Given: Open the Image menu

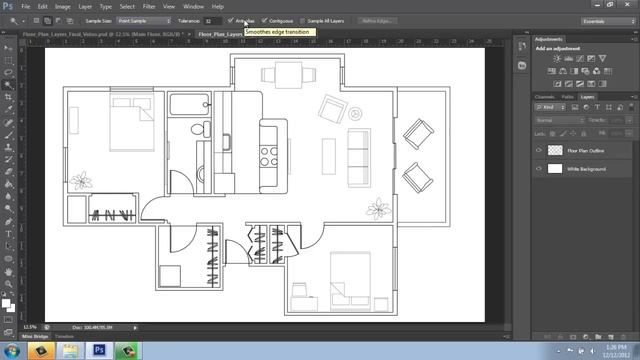Looking at the screenshot, I should (x=62, y=7).
